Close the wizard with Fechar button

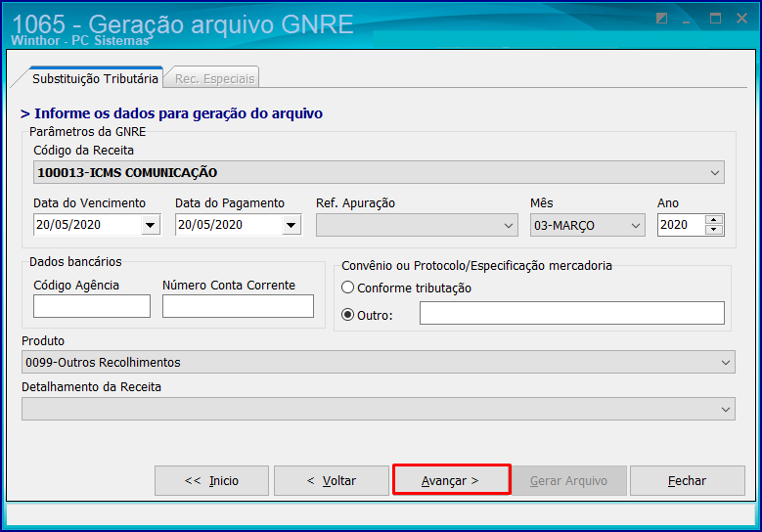(x=687, y=480)
